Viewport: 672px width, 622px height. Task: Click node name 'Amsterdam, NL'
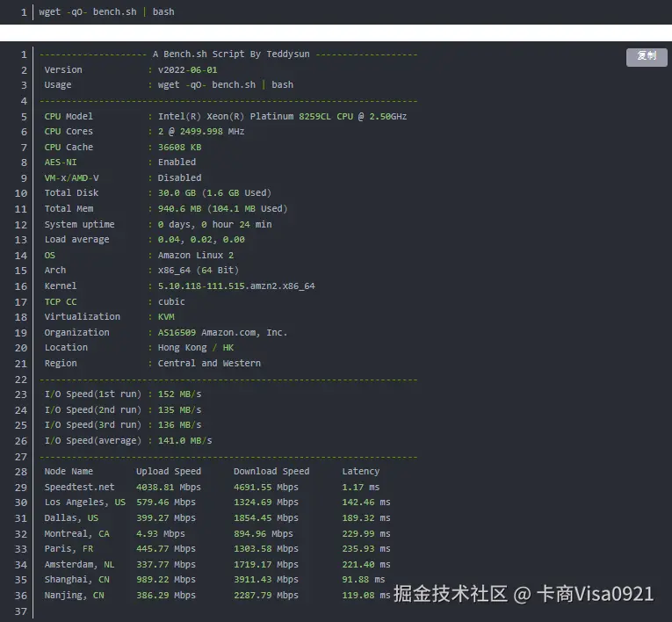click(x=79, y=565)
